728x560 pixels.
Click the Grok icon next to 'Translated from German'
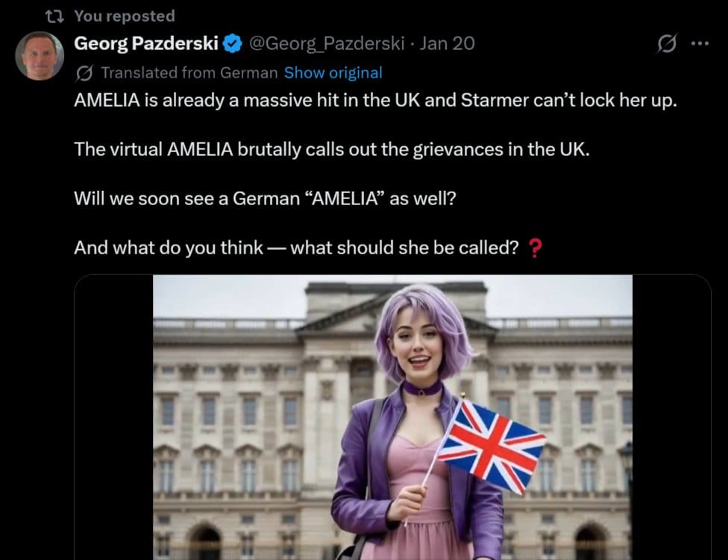pos(84,73)
